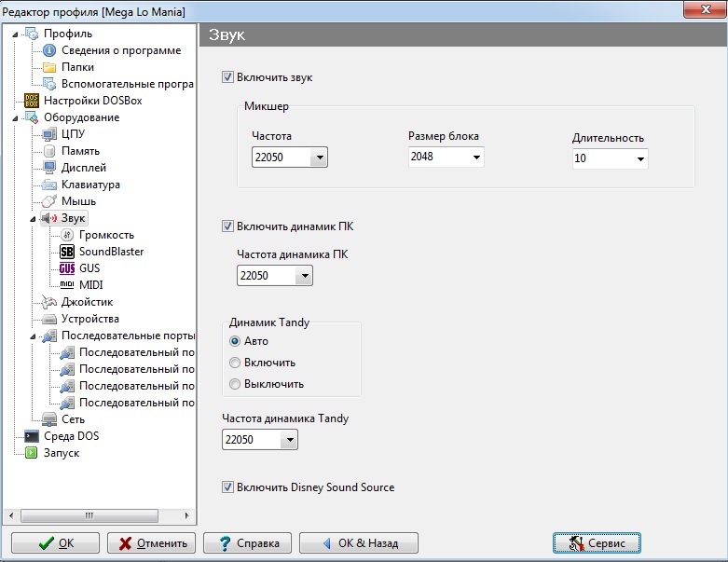Select the Выключить Tandy radio button
The height and width of the screenshot is (562, 728).
[x=235, y=384]
